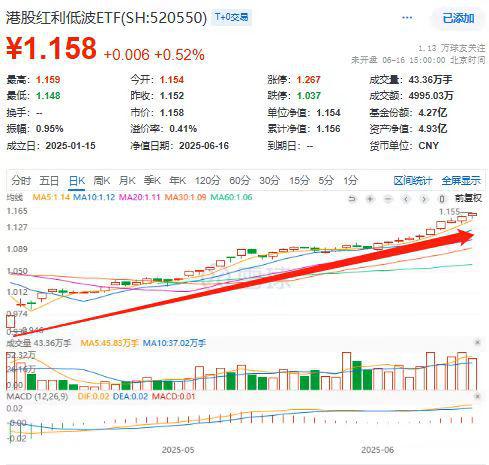Shift chart left with the left arrow icon

406,199
